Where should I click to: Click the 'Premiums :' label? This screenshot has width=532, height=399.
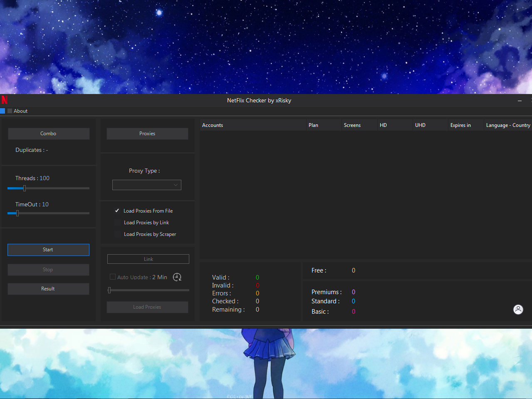click(327, 292)
